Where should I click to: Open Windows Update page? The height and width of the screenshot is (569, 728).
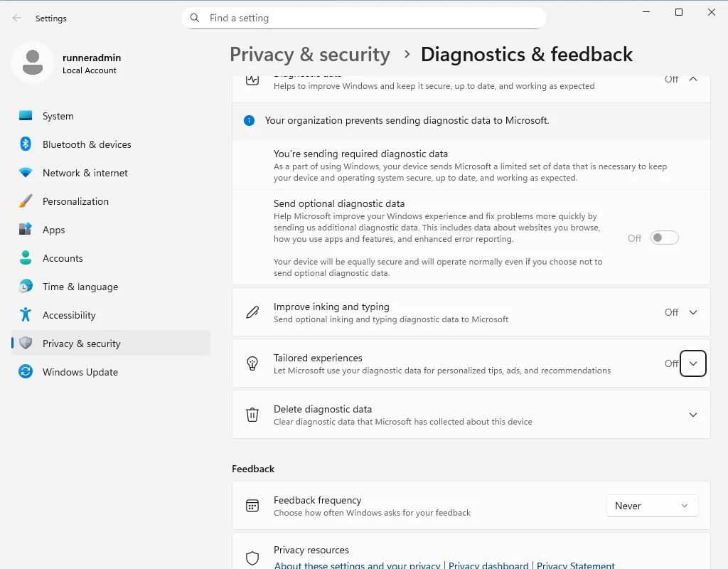coord(111,371)
